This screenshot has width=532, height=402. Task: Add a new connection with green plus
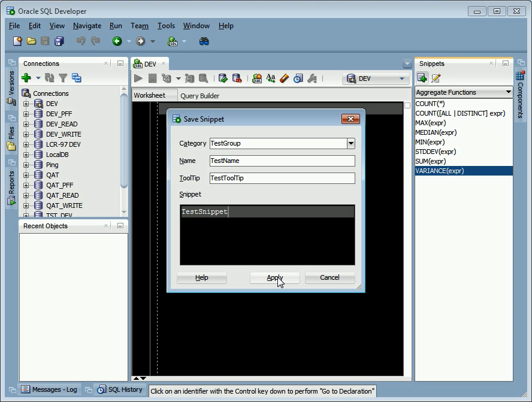click(x=26, y=78)
